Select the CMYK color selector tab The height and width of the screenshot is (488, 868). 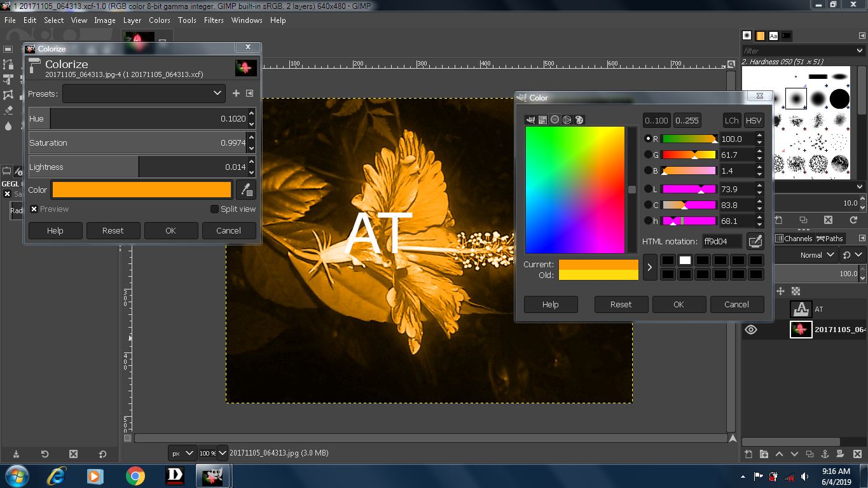click(542, 120)
